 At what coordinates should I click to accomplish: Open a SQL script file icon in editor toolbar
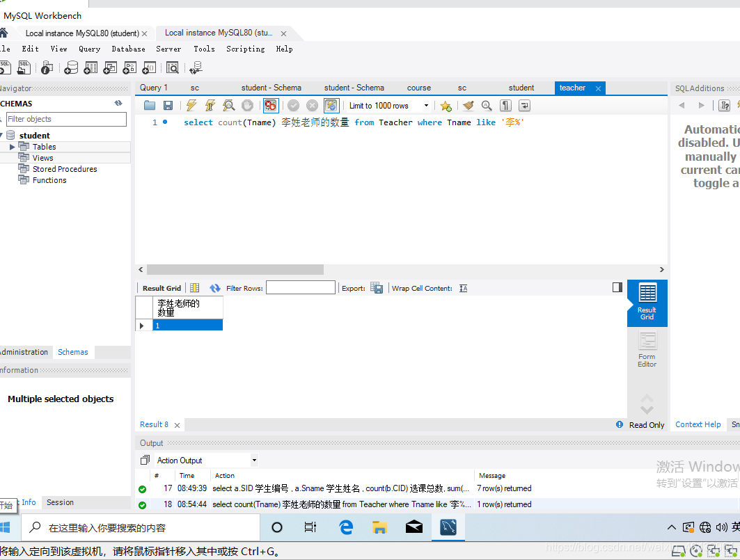150,105
